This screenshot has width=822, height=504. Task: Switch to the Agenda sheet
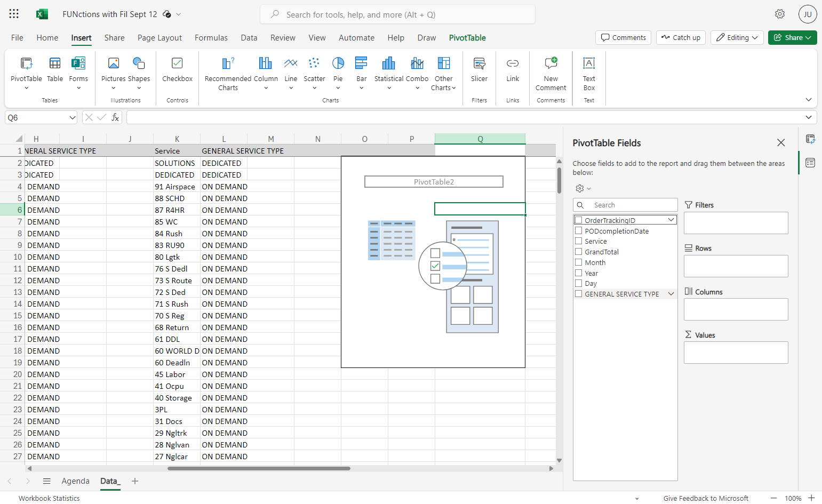click(x=76, y=481)
